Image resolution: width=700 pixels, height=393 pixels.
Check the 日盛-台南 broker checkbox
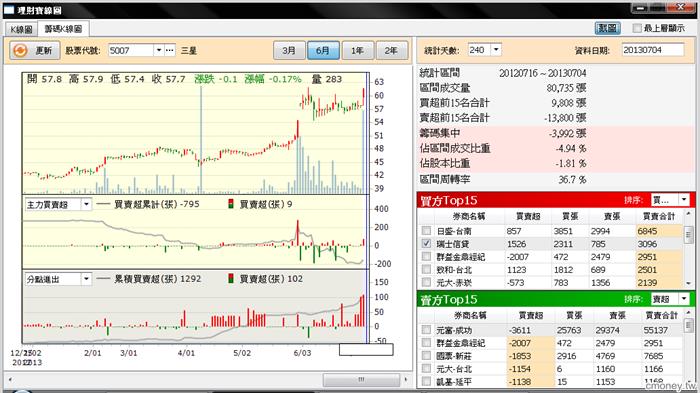[426, 230]
